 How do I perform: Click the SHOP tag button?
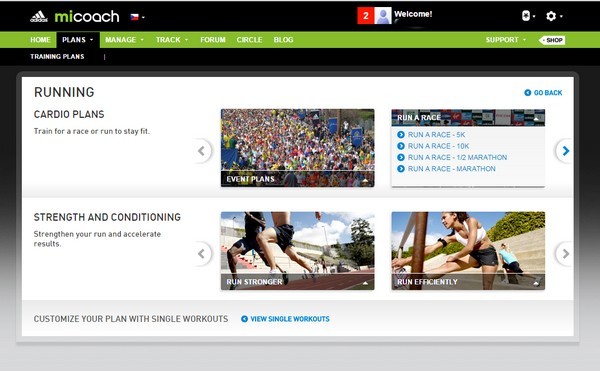pyautogui.click(x=551, y=40)
